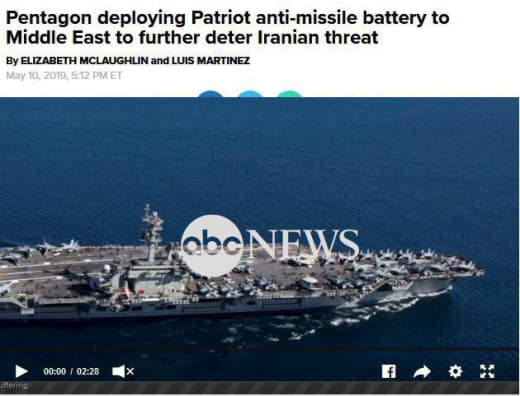Image resolution: width=520 pixels, height=396 pixels.
Task: Open the share arrow options
Action: tap(422, 371)
